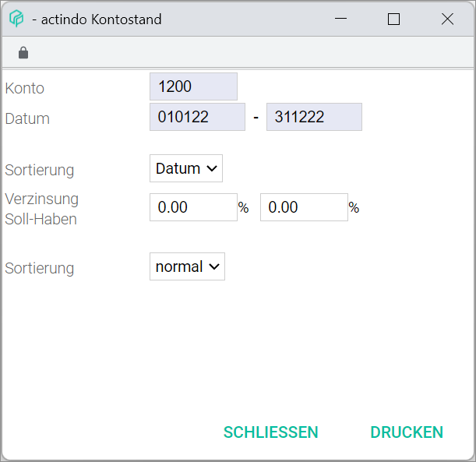Minimize the actindo Kontostand window
Viewport: 476px width, 462px height.
pyautogui.click(x=340, y=19)
